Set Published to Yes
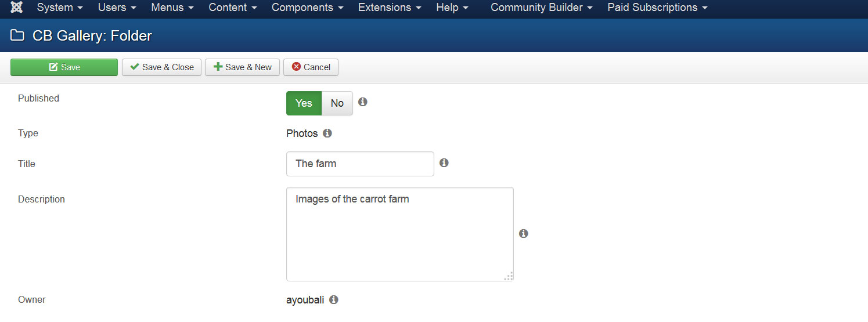Screen dimensions: 868x322 (x=304, y=103)
